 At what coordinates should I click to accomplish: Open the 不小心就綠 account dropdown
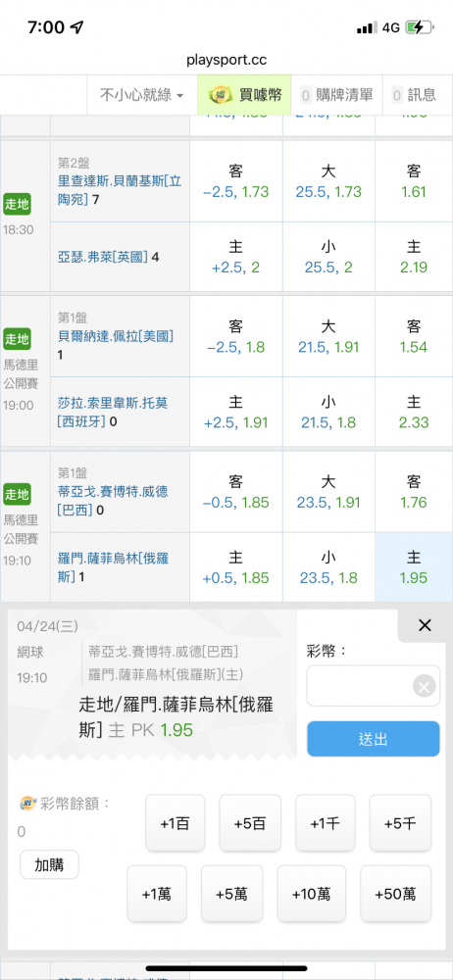(x=142, y=95)
